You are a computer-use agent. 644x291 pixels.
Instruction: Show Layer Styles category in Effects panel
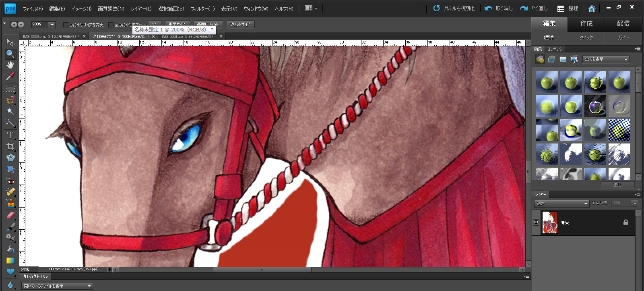551,60
